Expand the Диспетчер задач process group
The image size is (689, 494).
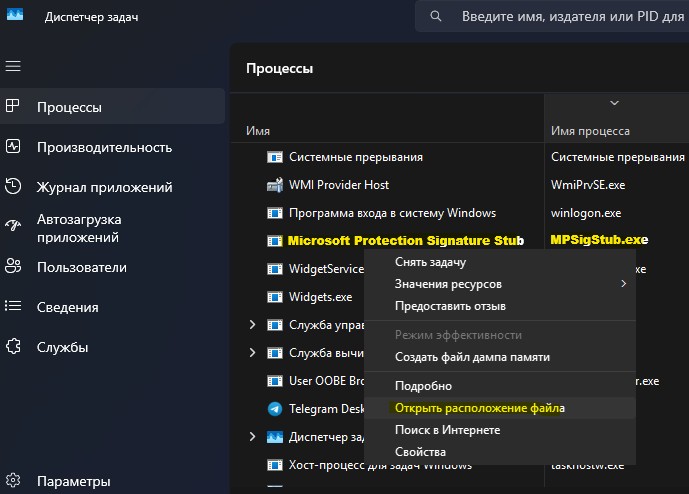(252, 436)
